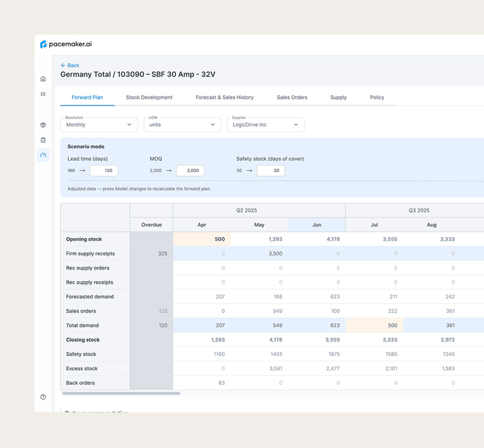Screen dimensions: 484x448
Task: Open the list view sidebar icon
Action: coord(43,94)
